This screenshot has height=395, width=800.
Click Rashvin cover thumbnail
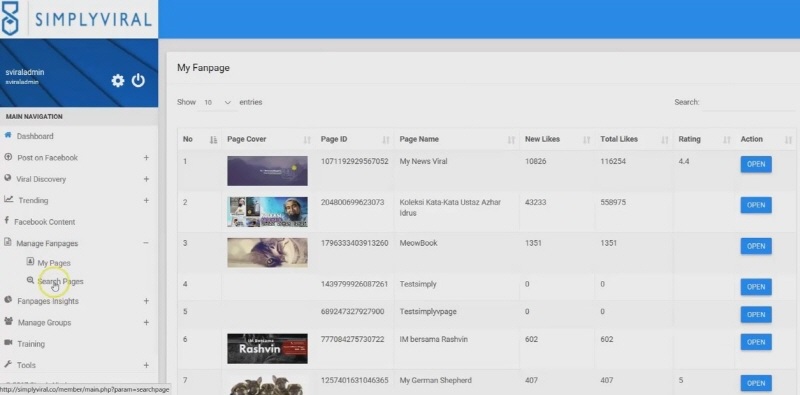click(x=267, y=349)
